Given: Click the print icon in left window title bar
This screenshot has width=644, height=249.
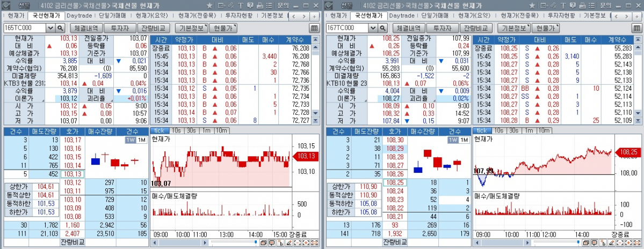Looking at the screenshot, I should 260,6.
